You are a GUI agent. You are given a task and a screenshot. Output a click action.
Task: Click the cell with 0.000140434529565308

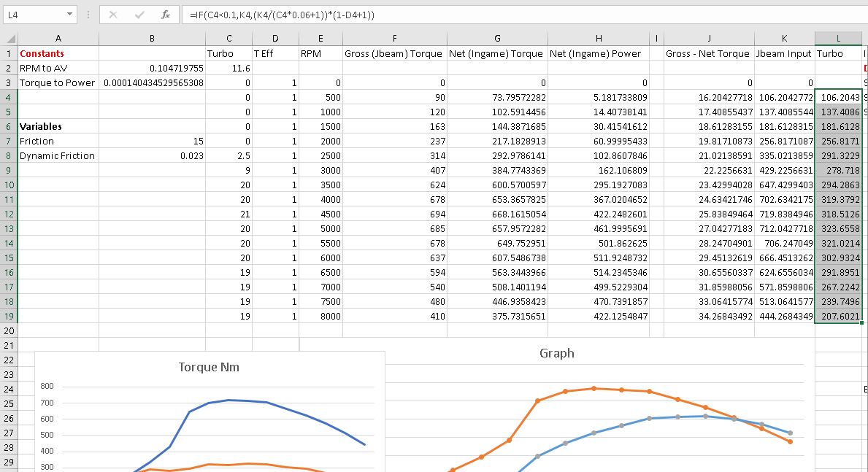coord(153,83)
